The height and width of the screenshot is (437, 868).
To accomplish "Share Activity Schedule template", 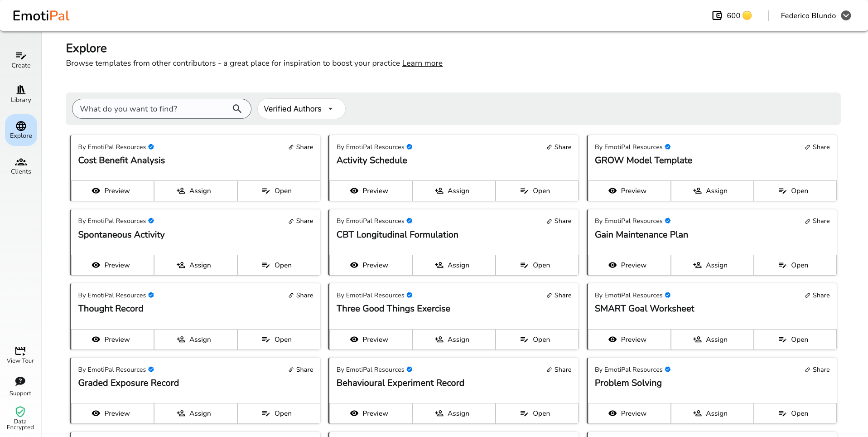I will 559,147.
